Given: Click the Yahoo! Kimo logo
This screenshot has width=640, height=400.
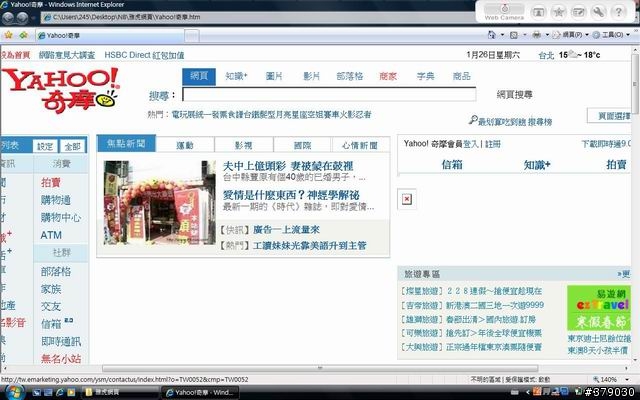Looking at the screenshot, I should point(60,90).
